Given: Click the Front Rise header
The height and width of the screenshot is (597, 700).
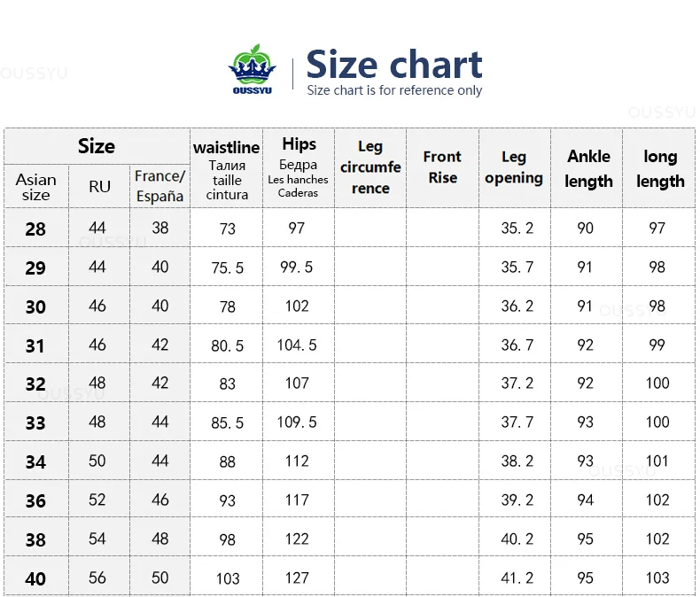Looking at the screenshot, I should tap(442, 167).
